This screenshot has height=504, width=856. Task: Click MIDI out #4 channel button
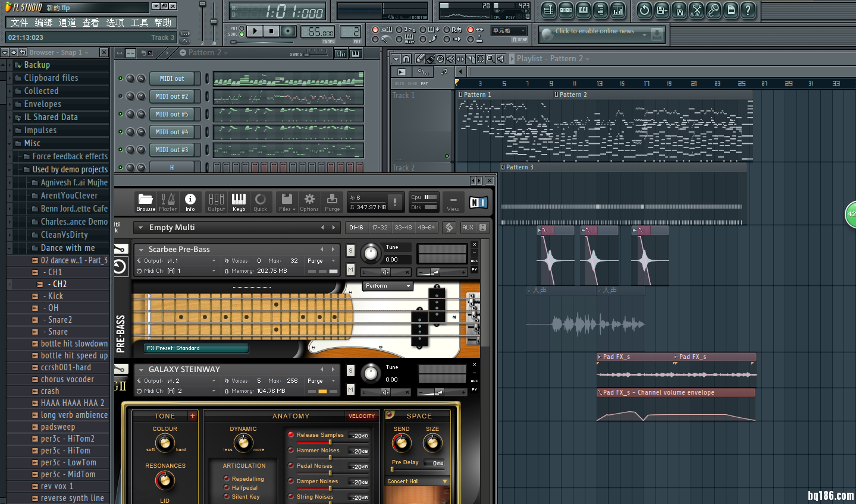171,132
